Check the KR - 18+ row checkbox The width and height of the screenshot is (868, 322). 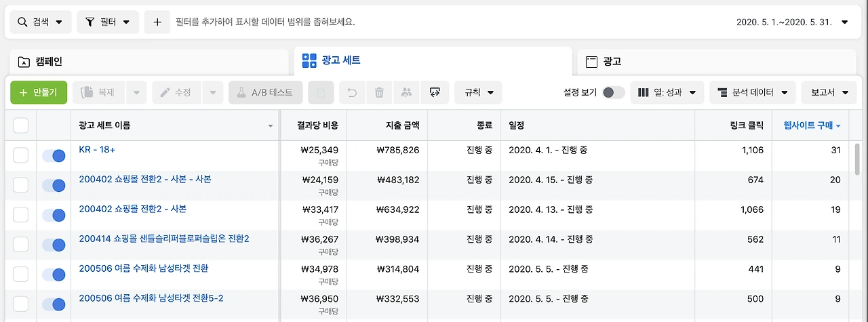20,155
